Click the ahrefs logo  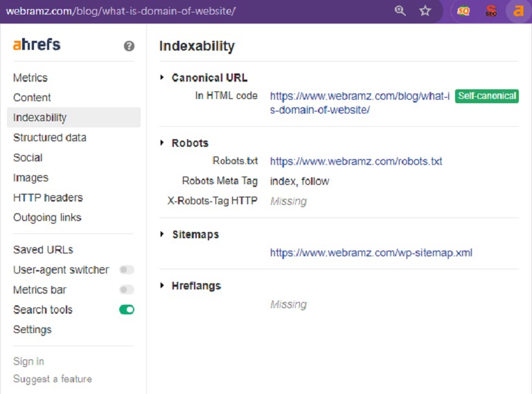point(37,44)
